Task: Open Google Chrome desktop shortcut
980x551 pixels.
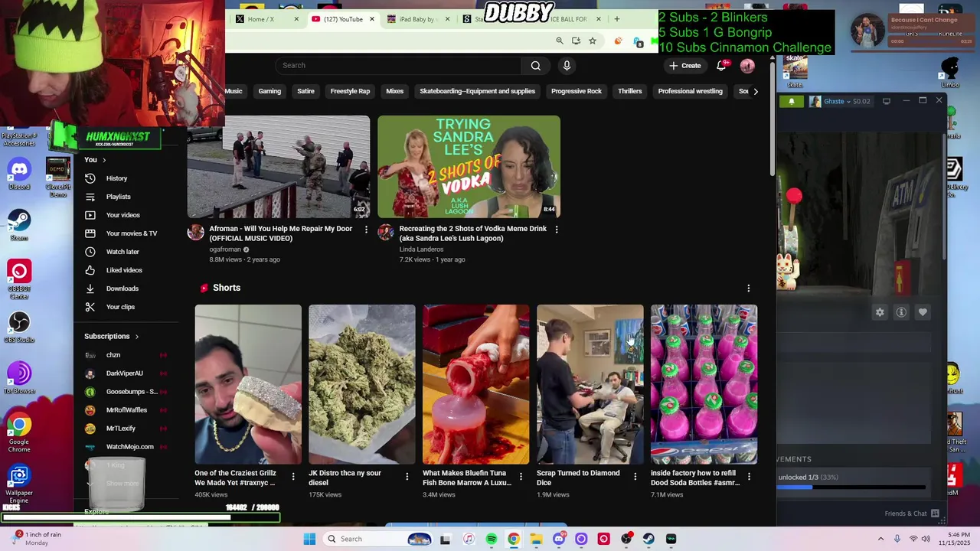Action: pyautogui.click(x=19, y=434)
